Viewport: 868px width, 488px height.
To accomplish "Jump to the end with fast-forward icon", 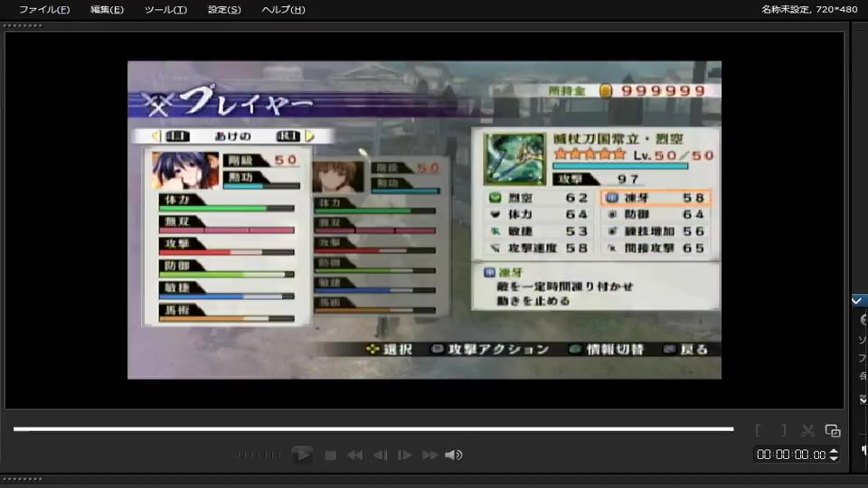I will click(x=429, y=455).
